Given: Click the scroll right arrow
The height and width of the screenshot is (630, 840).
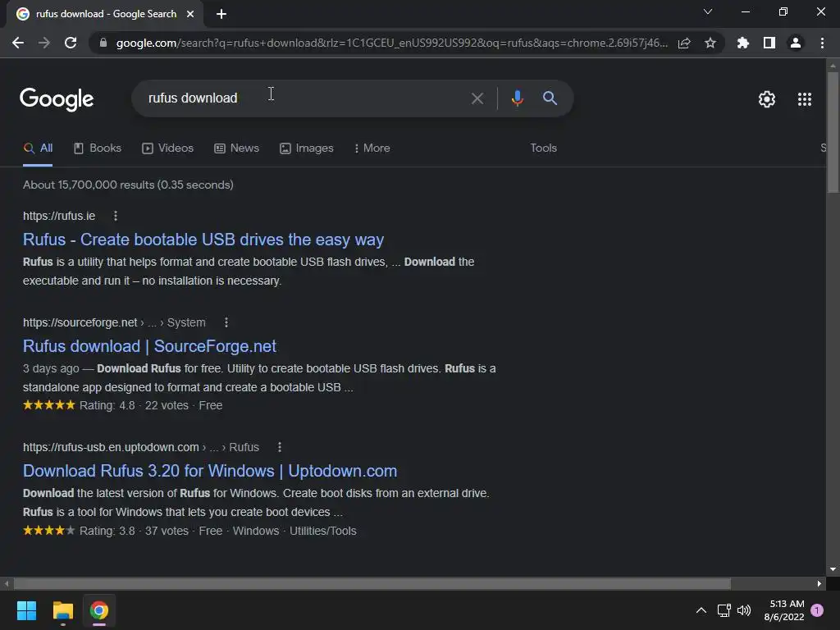Looking at the screenshot, I should [x=819, y=583].
